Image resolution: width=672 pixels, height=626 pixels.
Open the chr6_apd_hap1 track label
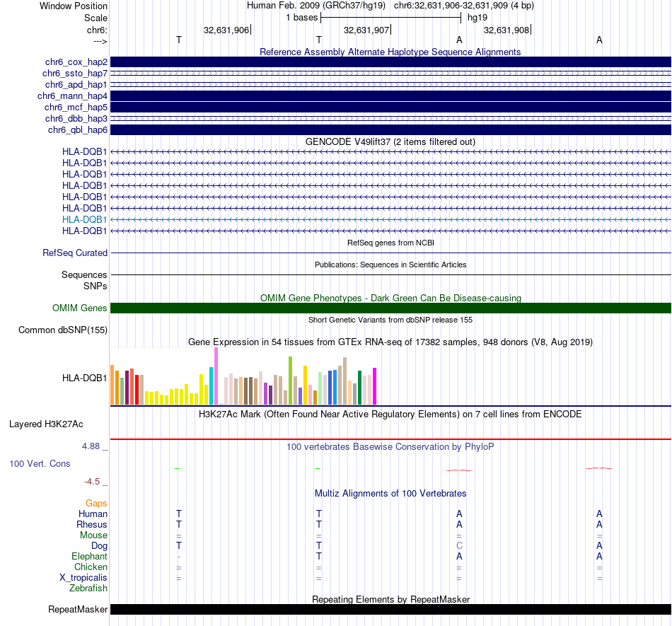(x=76, y=84)
